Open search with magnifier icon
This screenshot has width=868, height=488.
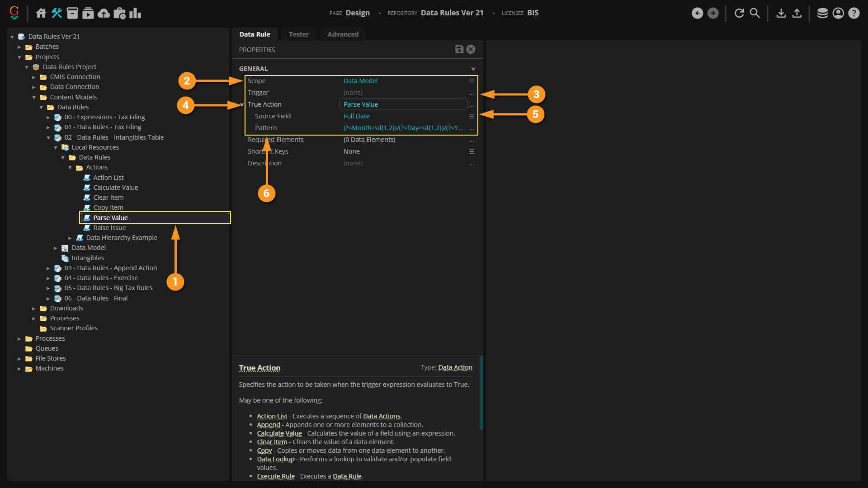pos(755,13)
